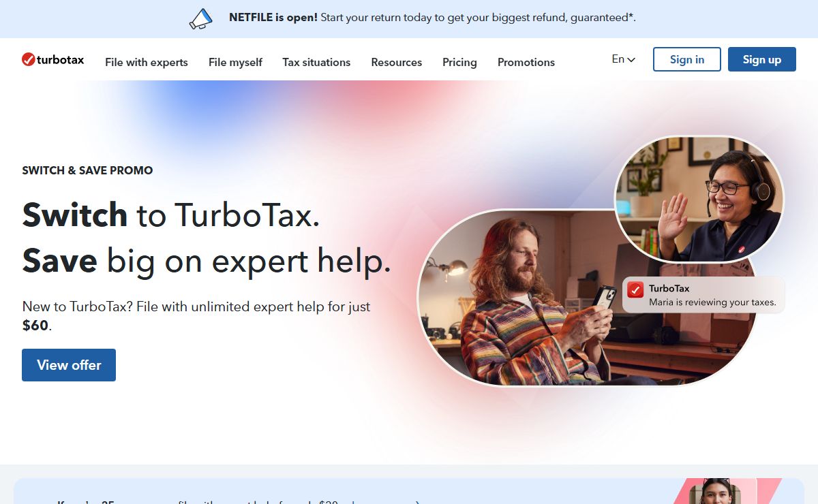The image size is (818, 504).
Task: Open the File with experts menu
Action: click(x=146, y=62)
